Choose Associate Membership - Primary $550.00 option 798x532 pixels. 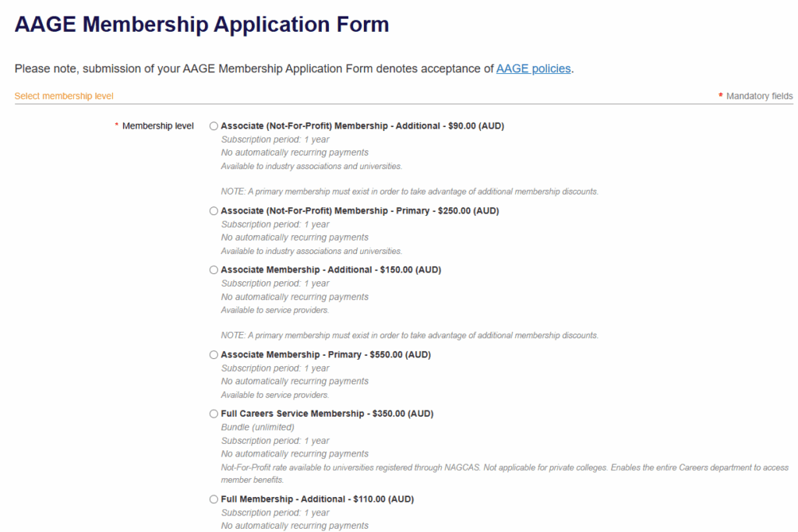pyautogui.click(x=214, y=354)
